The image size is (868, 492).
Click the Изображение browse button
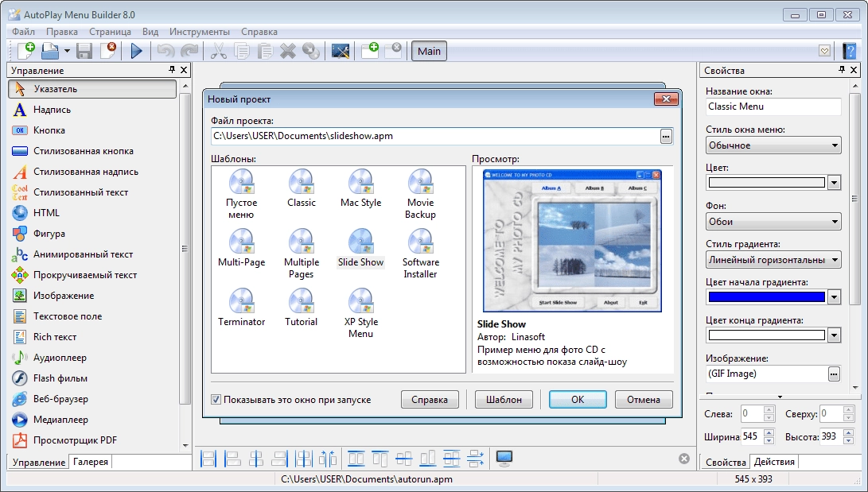pyautogui.click(x=835, y=374)
